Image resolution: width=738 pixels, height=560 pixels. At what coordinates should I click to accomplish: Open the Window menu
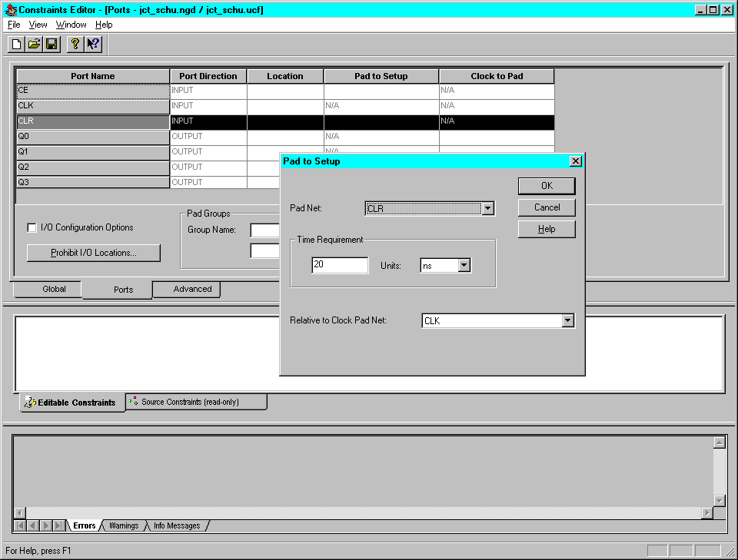(x=71, y=25)
